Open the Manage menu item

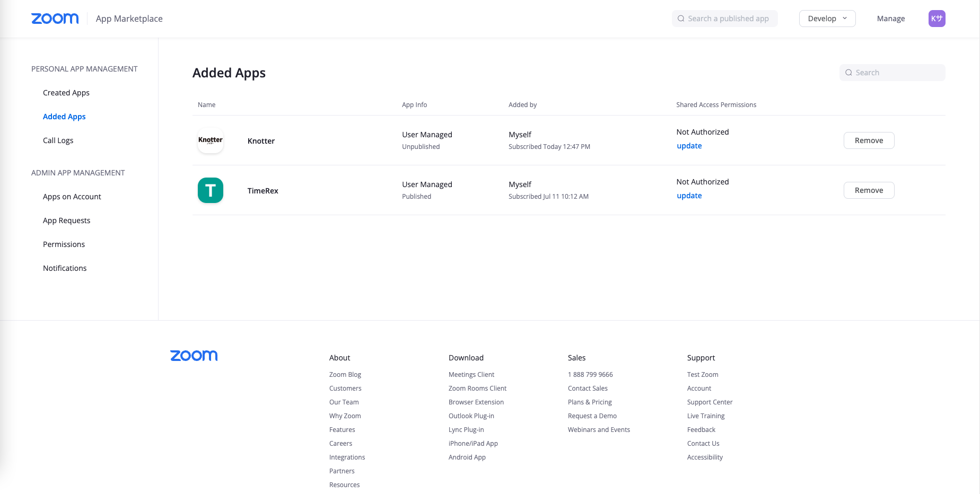point(890,19)
